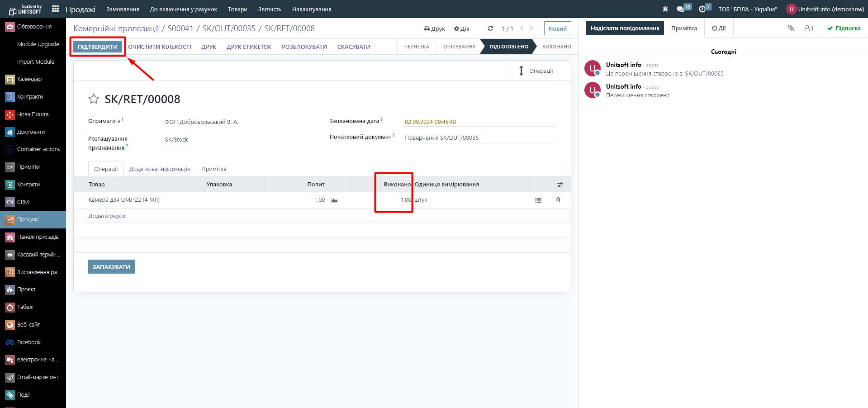Open the conversations chat icon with badge 18
The width and height of the screenshot is (868, 408).
click(680, 9)
